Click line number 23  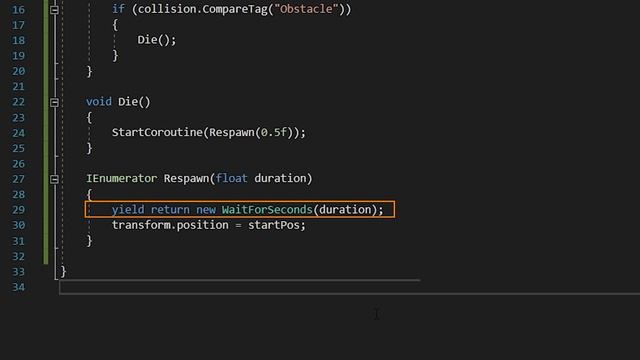tap(18, 118)
